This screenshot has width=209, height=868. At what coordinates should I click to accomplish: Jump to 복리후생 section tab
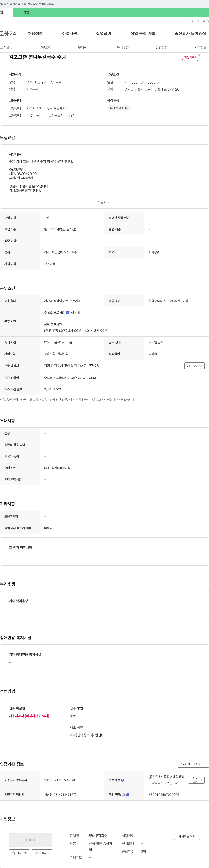(x=123, y=47)
